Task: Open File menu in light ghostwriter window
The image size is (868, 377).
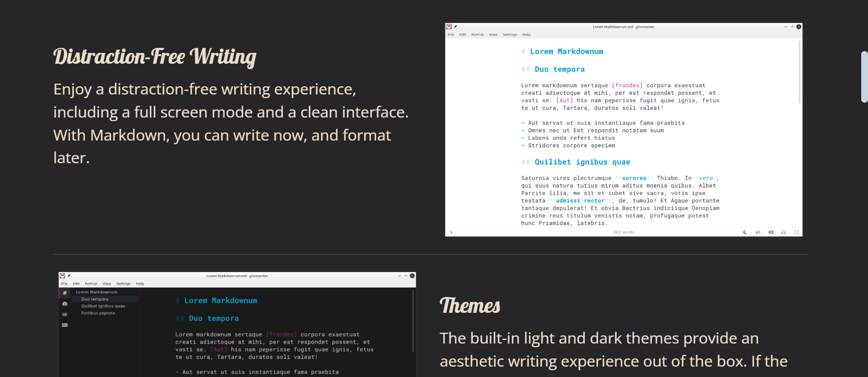Action: [451, 34]
